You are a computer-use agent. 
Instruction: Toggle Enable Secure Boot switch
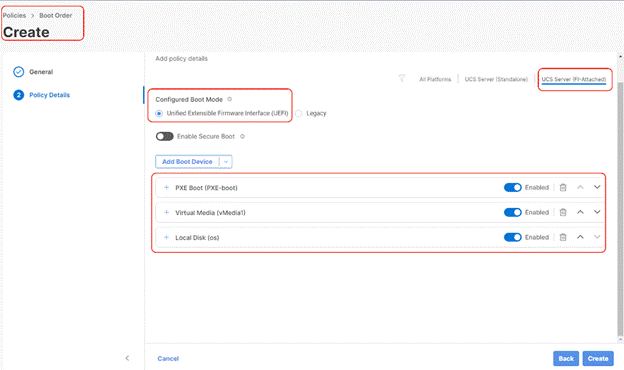point(164,136)
